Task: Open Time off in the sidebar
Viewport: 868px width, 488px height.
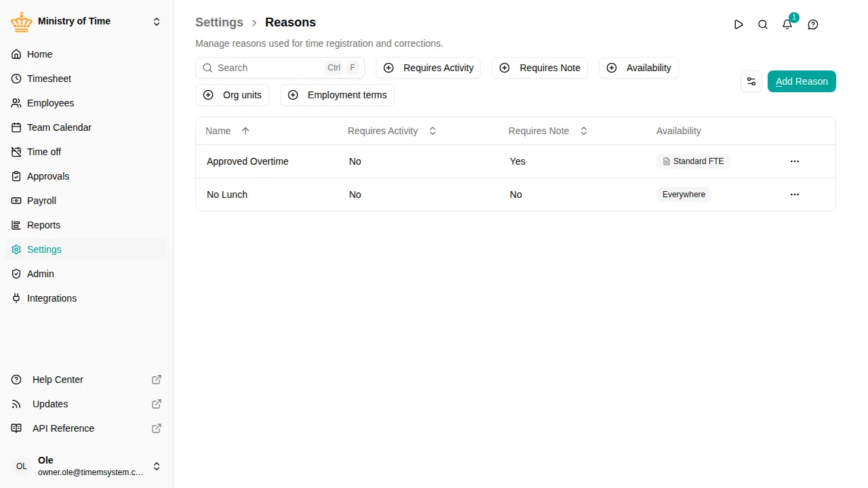Action: (86, 152)
